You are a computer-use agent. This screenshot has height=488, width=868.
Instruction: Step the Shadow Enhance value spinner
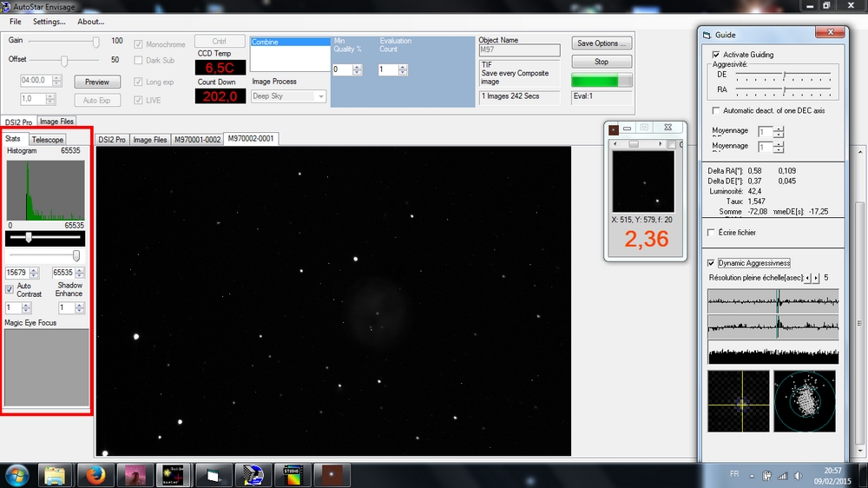tap(80, 308)
